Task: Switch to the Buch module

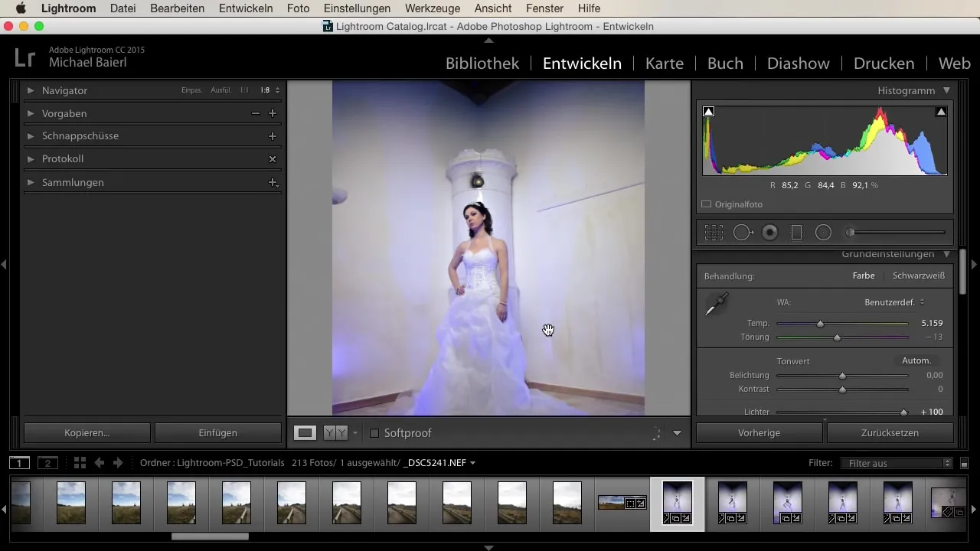Action: (725, 64)
